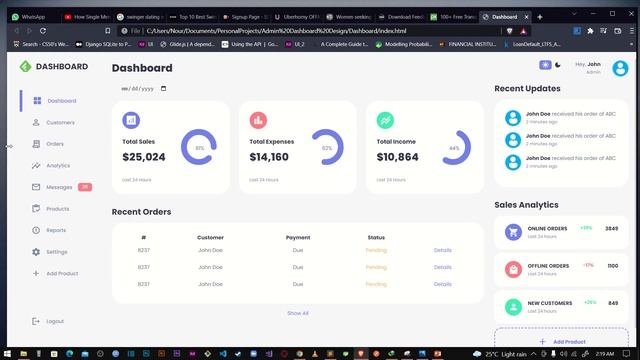The image size is (640, 360).
Task: Click the Messages notification count badge
Action: coord(85,187)
